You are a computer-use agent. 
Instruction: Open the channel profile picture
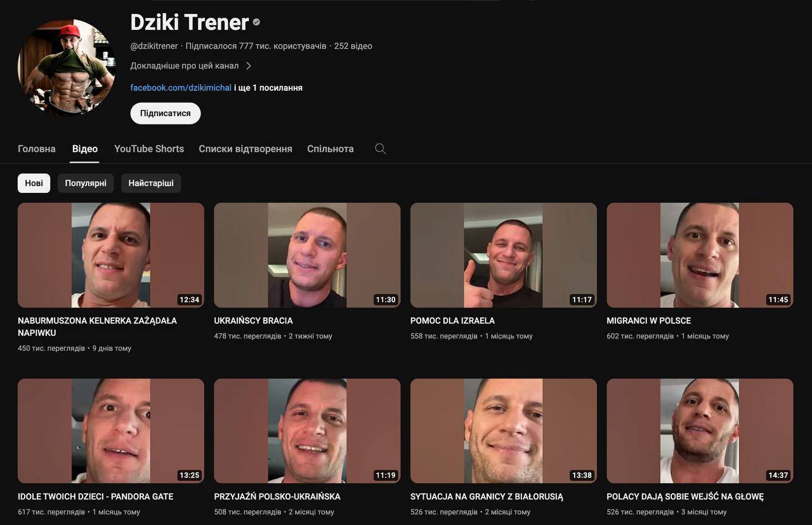pos(66,67)
